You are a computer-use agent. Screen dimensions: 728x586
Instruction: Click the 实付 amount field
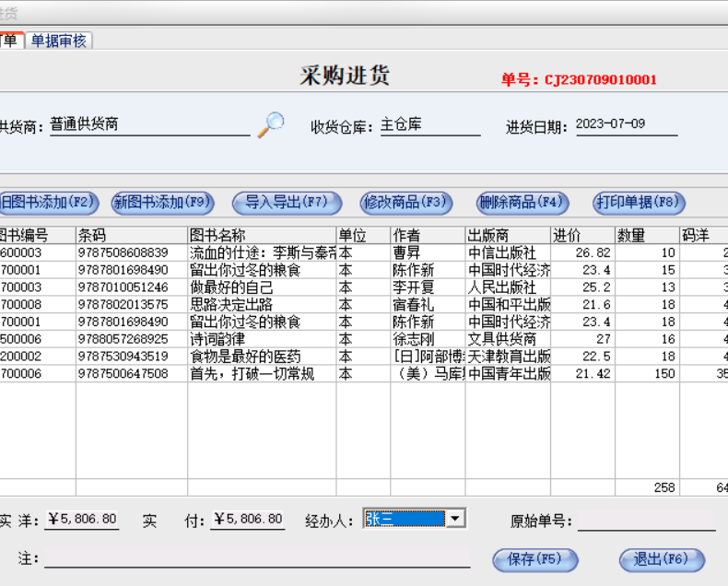tap(248, 520)
